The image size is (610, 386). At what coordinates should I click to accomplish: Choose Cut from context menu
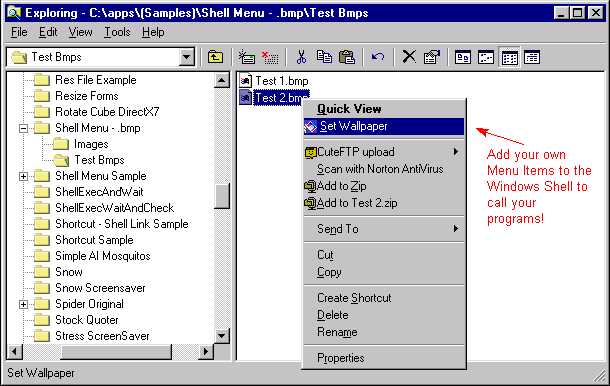coord(384,255)
